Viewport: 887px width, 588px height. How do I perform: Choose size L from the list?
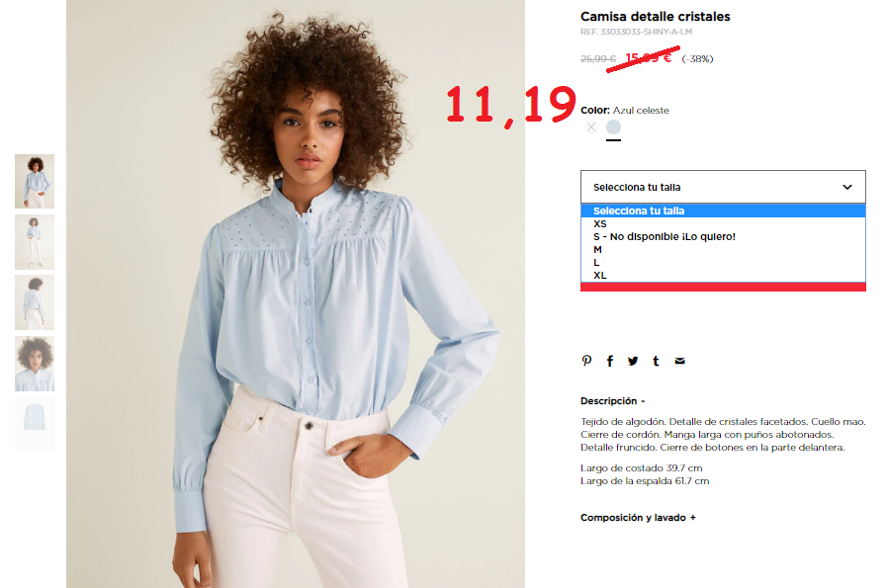click(723, 262)
